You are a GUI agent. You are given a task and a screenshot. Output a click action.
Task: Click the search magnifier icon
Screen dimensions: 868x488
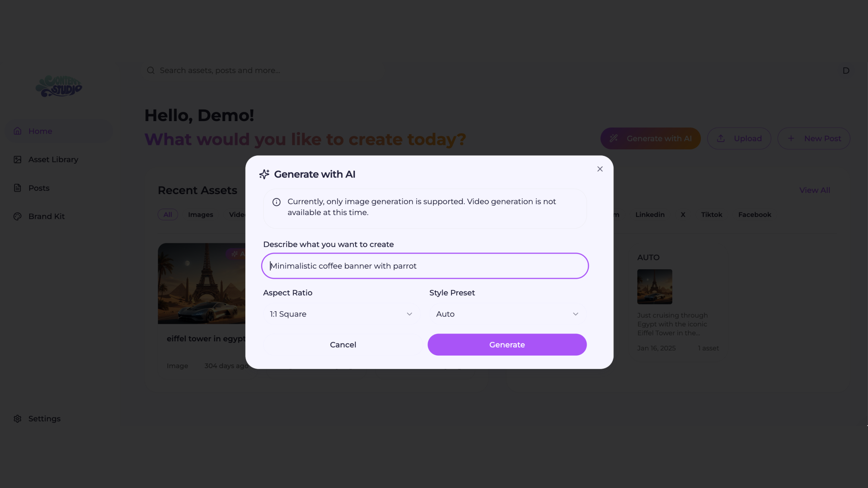(151, 70)
